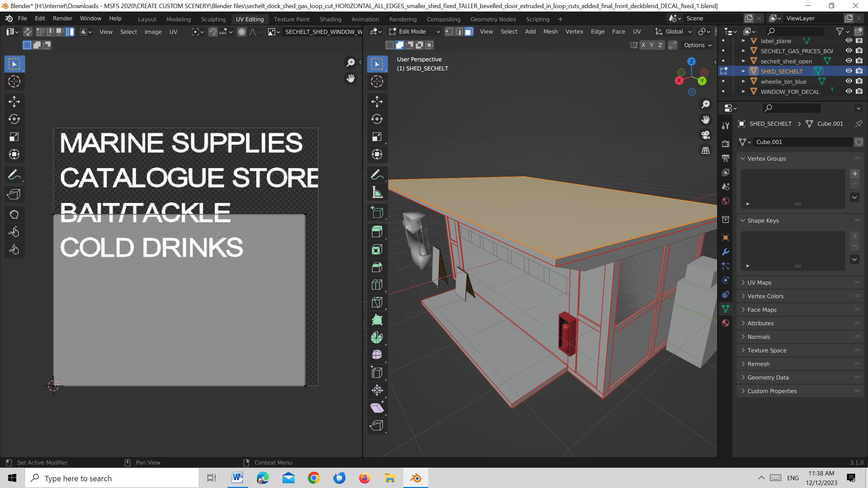Switch to the Shading workspace tab
This screenshot has width=868, height=488.
point(330,19)
